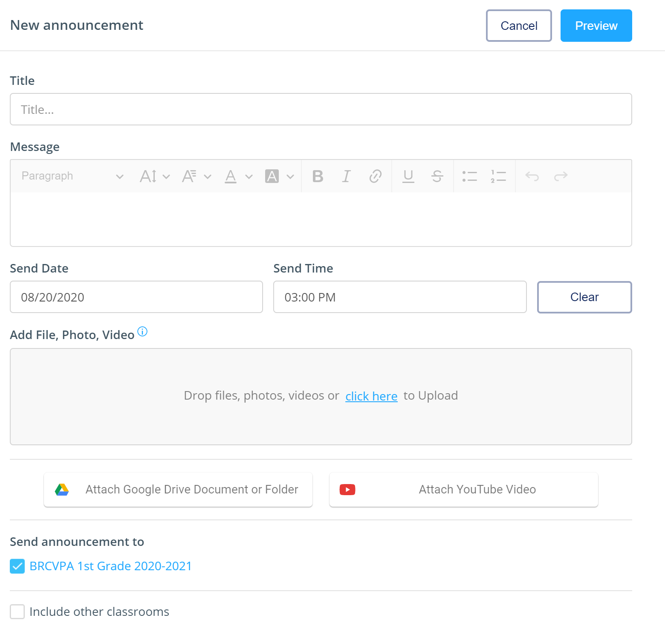Expand font size dropdown arrow
Viewport: 665px width, 644px height.
point(166,177)
